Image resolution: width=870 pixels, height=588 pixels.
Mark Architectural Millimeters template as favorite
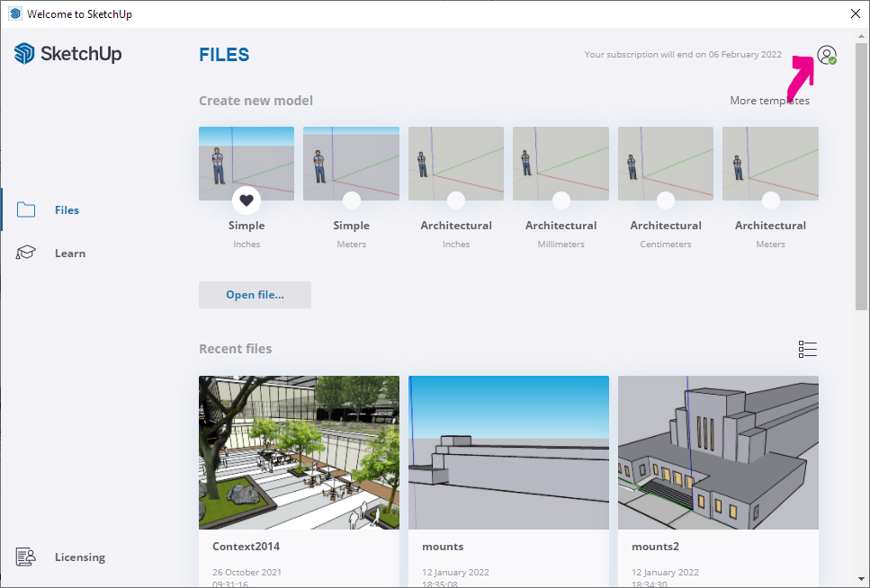[561, 200]
